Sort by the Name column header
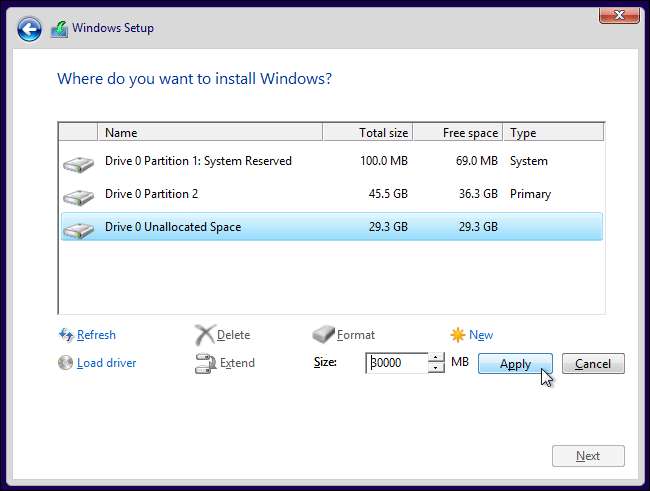 pyautogui.click(x=210, y=132)
